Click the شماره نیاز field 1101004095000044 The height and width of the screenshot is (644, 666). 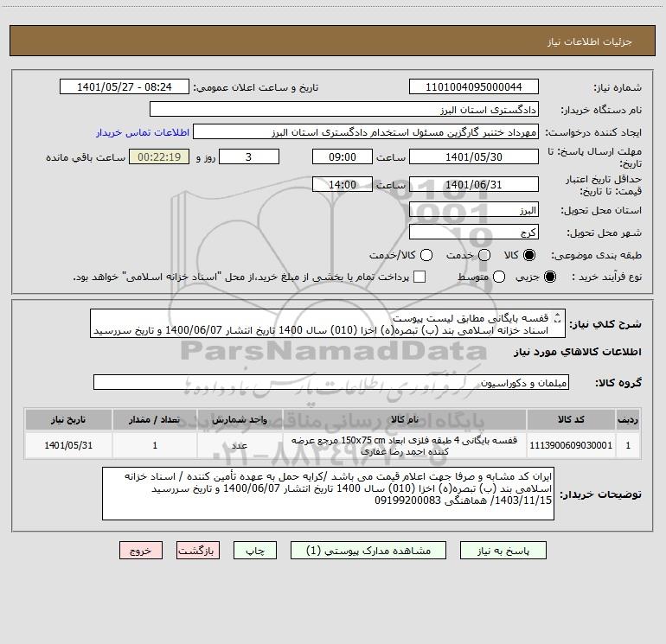(474, 87)
